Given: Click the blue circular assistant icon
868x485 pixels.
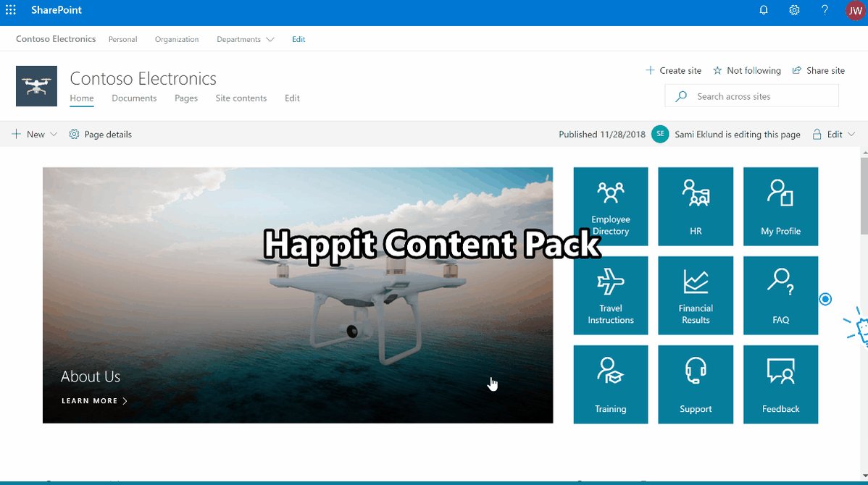Looking at the screenshot, I should [x=825, y=299].
